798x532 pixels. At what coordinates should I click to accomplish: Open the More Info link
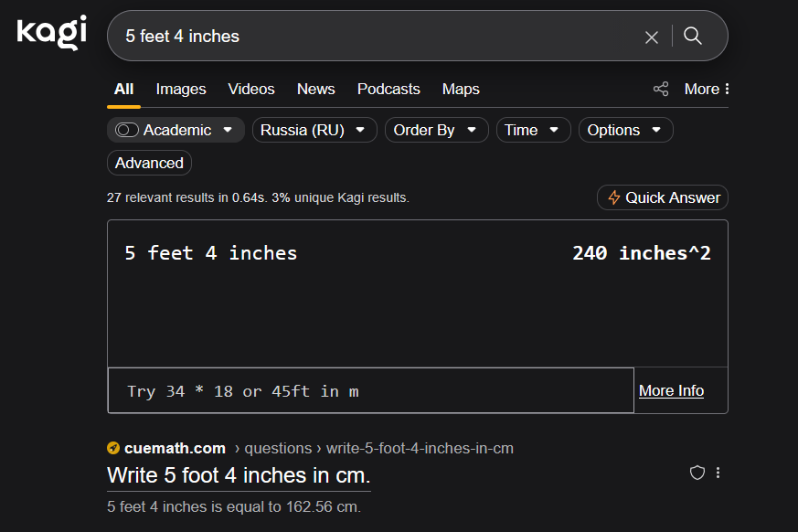coord(671,390)
